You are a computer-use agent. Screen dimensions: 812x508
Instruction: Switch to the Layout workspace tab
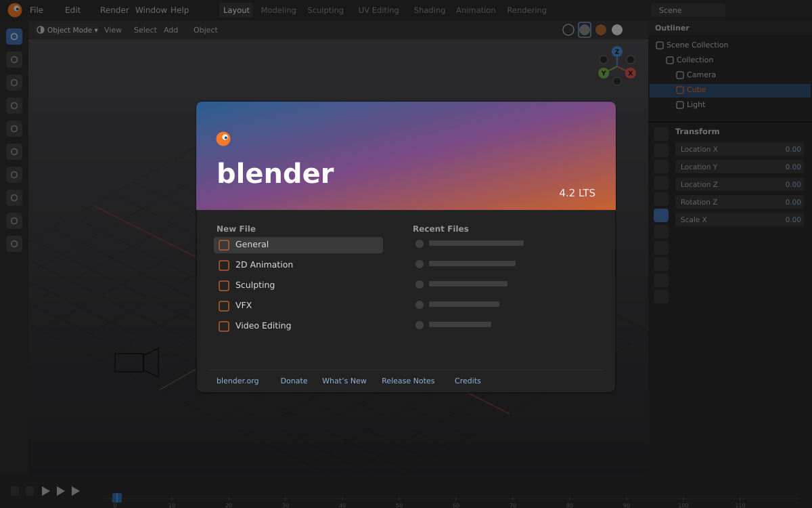236,10
